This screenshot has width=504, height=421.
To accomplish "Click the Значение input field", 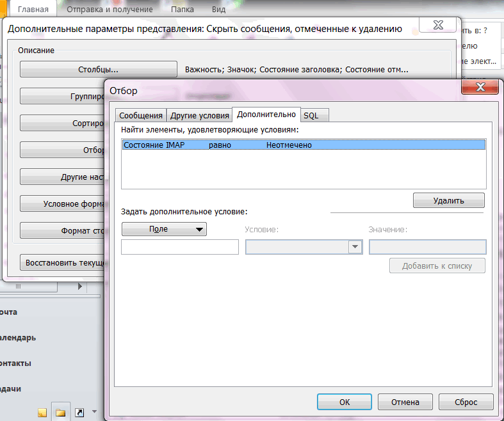I will [428, 247].
